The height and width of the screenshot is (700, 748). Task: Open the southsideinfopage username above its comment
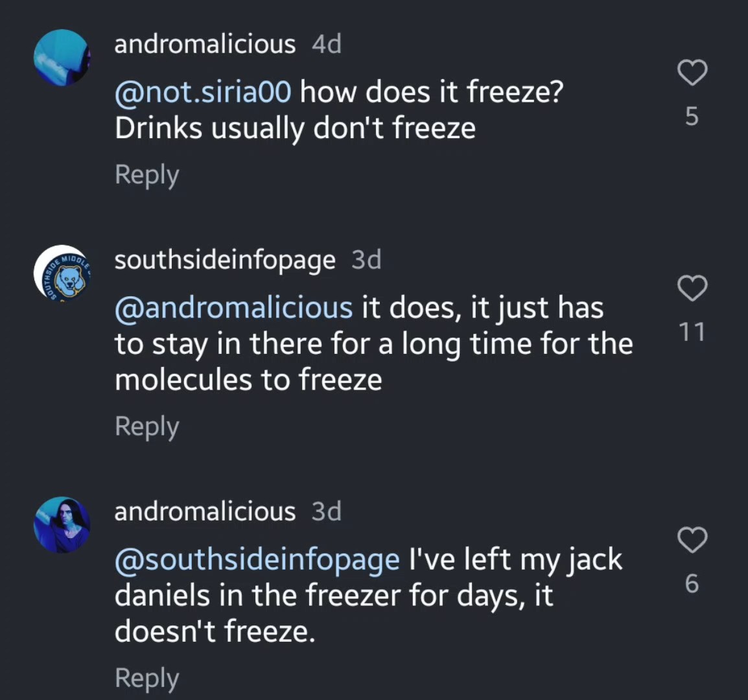click(x=225, y=260)
